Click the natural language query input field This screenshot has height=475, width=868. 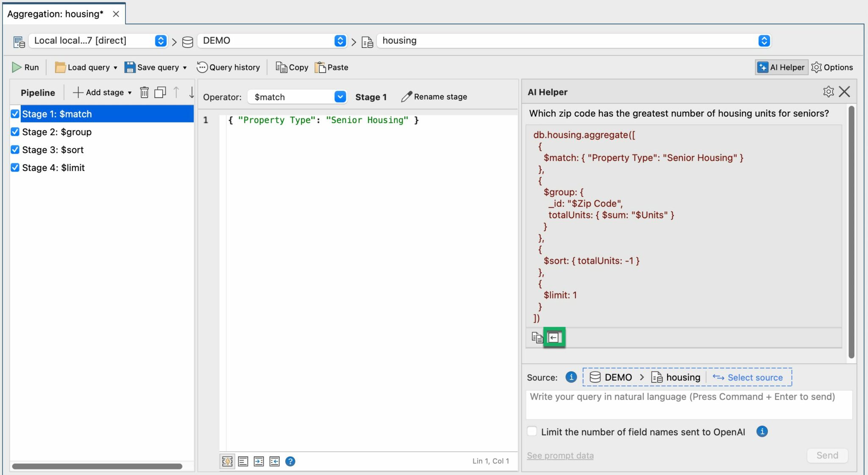pyautogui.click(x=688, y=405)
